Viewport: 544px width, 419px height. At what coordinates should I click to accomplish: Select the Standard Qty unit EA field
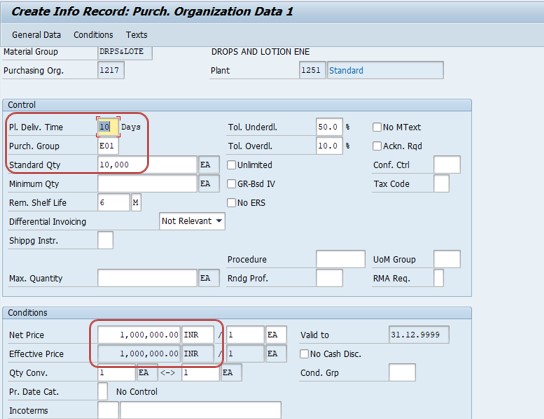pyautogui.click(x=209, y=165)
